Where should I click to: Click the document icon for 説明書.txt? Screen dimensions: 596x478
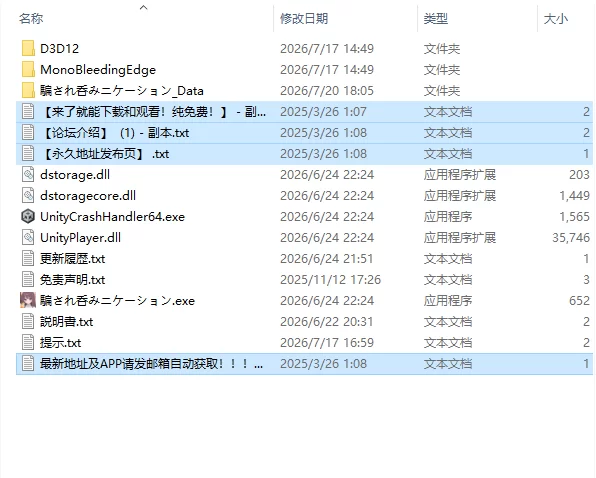pos(28,322)
